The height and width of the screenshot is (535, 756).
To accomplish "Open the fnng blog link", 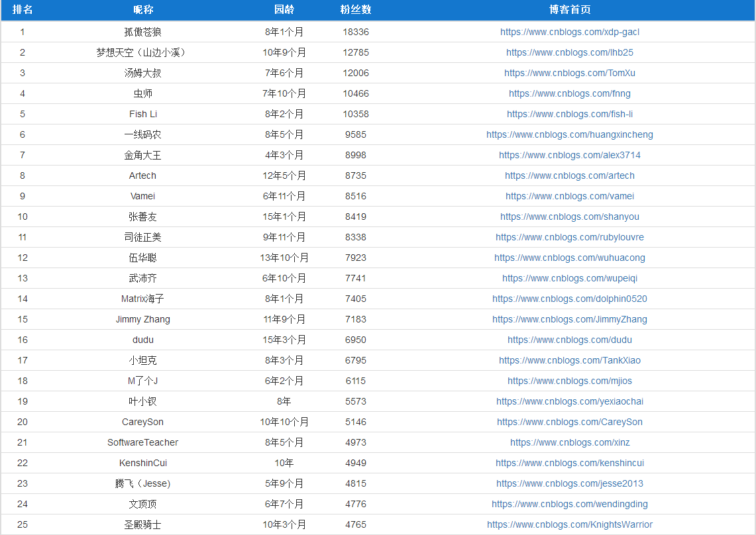I will tap(569, 93).
